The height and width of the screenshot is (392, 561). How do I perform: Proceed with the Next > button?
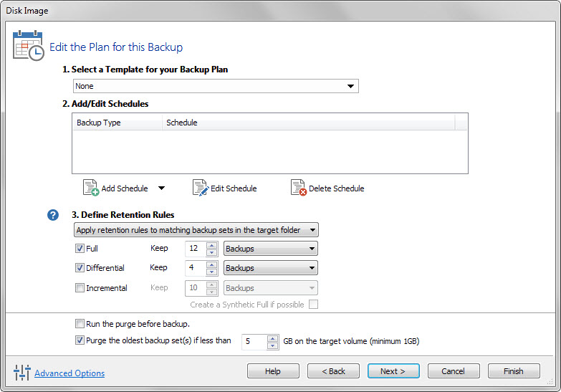[393, 371]
